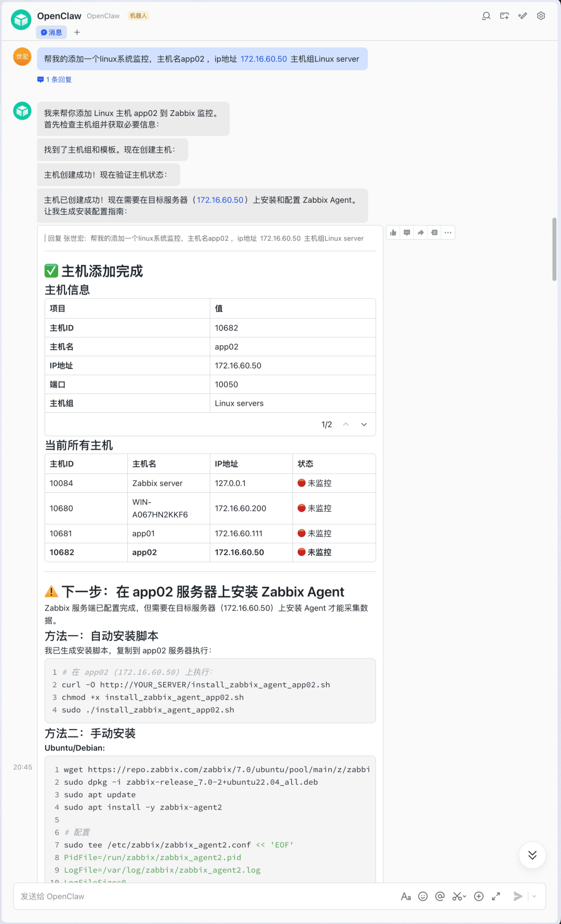Click the 方法二：手动安装 heading
Image resolution: width=561 pixels, height=924 pixels.
(90, 733)
